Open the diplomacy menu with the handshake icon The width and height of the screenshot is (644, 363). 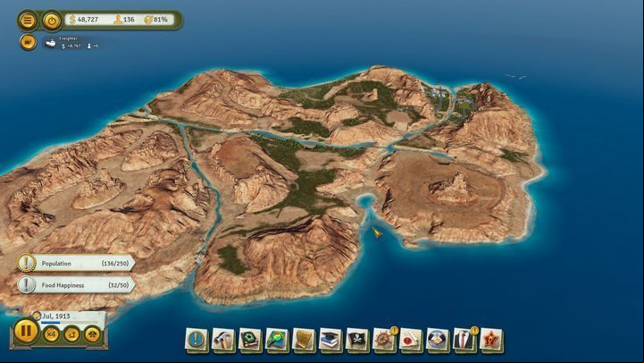[437, 340]
